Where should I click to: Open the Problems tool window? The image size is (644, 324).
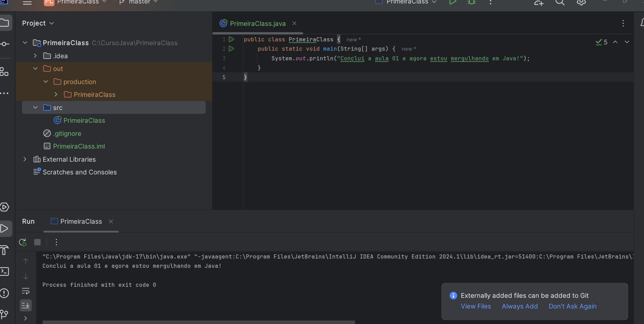tap(4, 293)
